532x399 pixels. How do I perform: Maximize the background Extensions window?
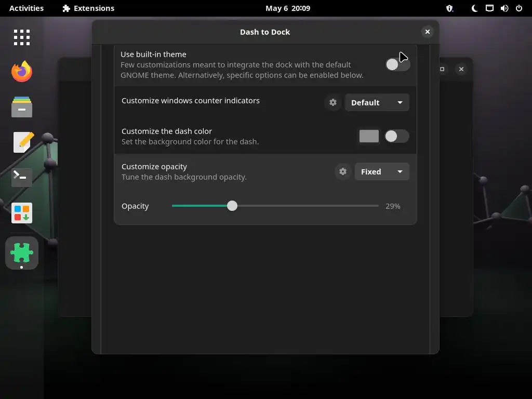(x=442, y=69)
